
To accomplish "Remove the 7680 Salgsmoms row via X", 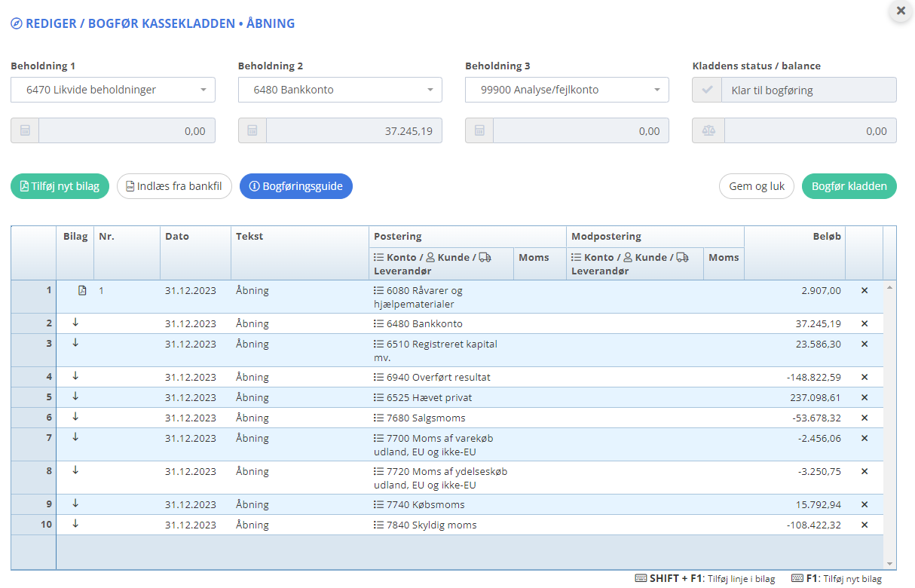I will pos(865,418).
